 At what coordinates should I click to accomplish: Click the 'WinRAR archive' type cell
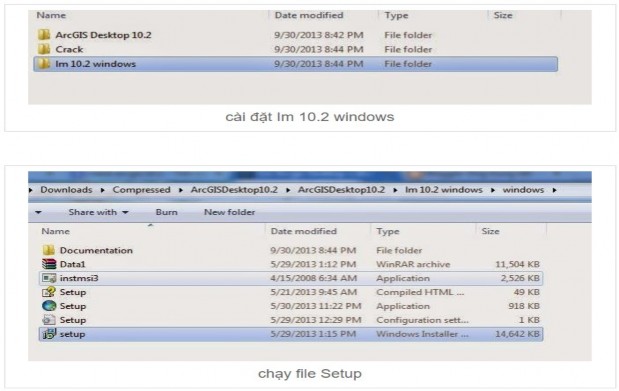(413, 264)
